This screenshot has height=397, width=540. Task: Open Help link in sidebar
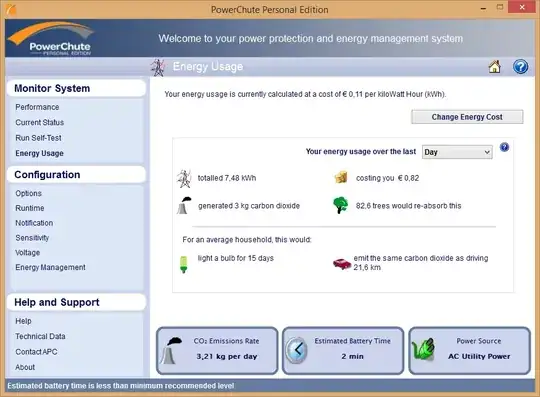(x=23, y=321)
